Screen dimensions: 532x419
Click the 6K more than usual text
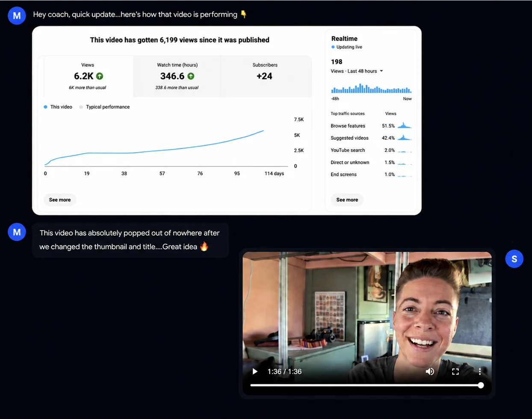tap(87, 88)
